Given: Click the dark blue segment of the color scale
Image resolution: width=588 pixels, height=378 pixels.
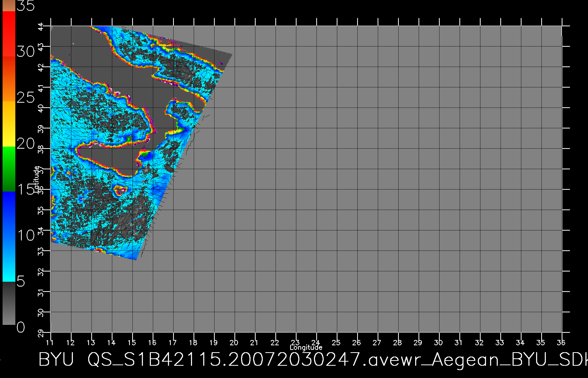Looking at the screenshot, I should (9, 214).
